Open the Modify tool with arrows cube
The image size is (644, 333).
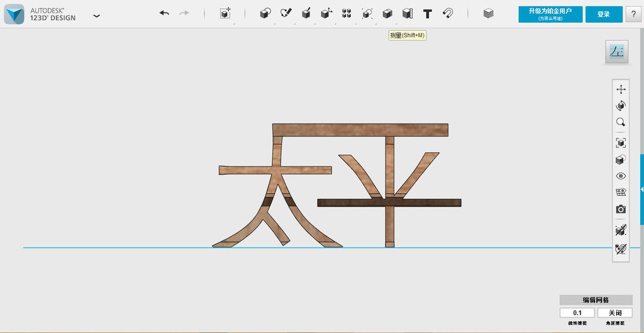pos(326,14)
